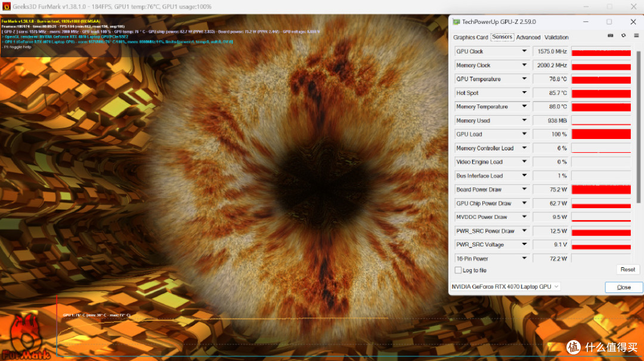This screenshot has height=361, width=644.
Task: Switch to the Graphics Card tab
Action: (470, 38)
